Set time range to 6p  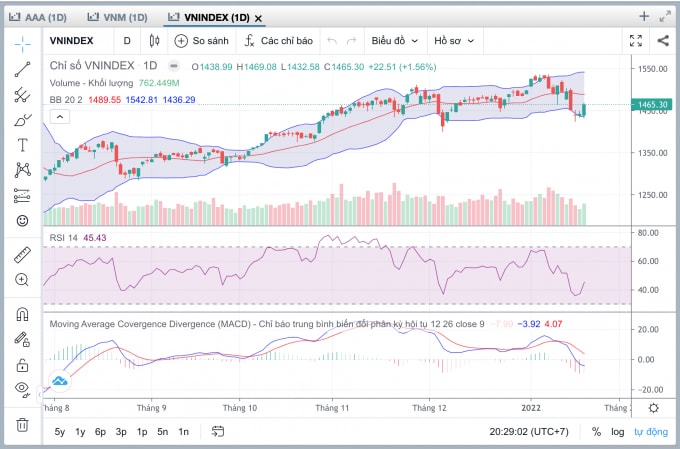pyautogui.click(x=100, y=432)
